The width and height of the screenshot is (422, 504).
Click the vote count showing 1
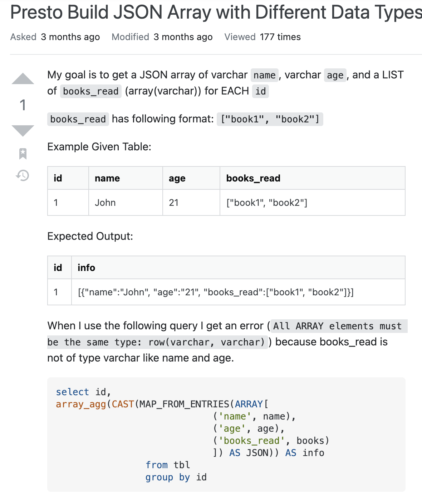23,106
